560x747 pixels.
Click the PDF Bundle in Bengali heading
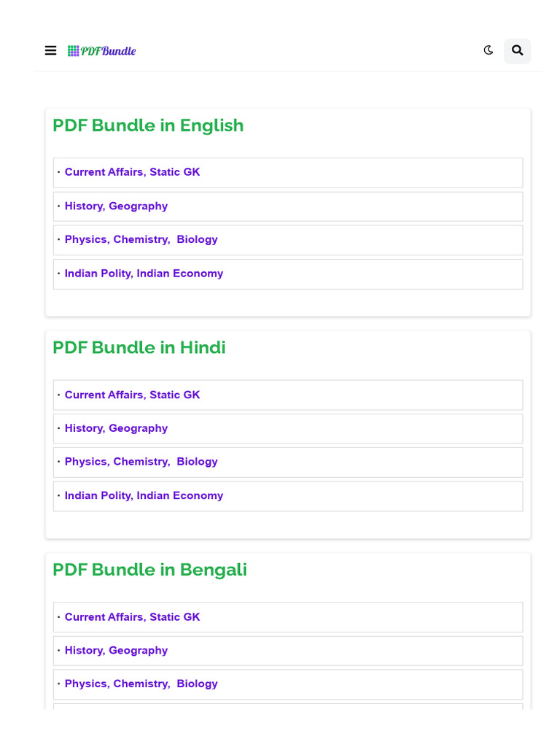point(149,570)
